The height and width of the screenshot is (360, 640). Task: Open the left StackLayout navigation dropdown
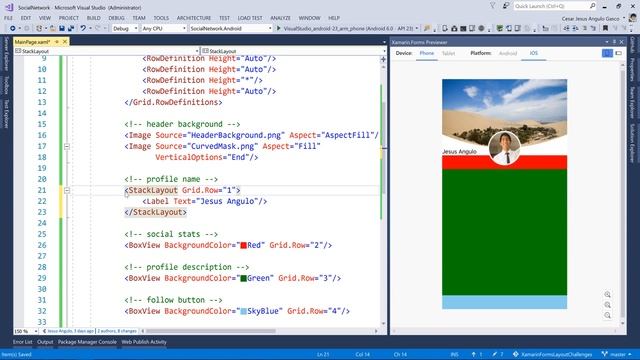(107, 51)
